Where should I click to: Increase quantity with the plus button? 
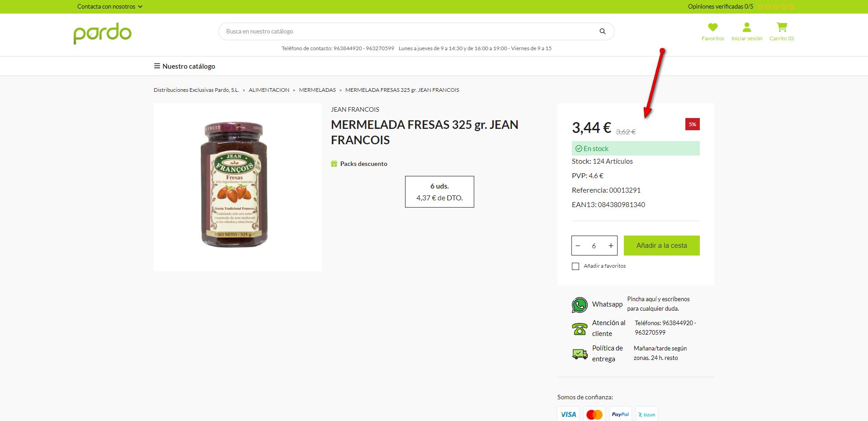(611, 246)
